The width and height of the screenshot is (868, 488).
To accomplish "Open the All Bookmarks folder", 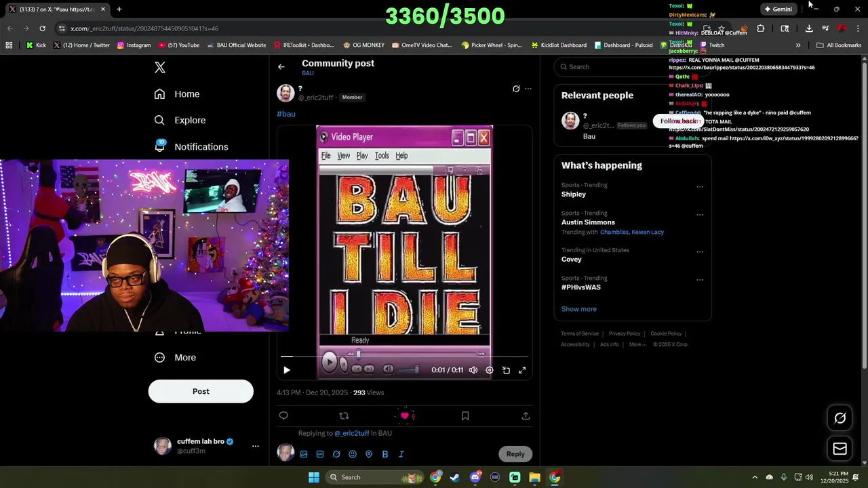I will pos(839,45).
